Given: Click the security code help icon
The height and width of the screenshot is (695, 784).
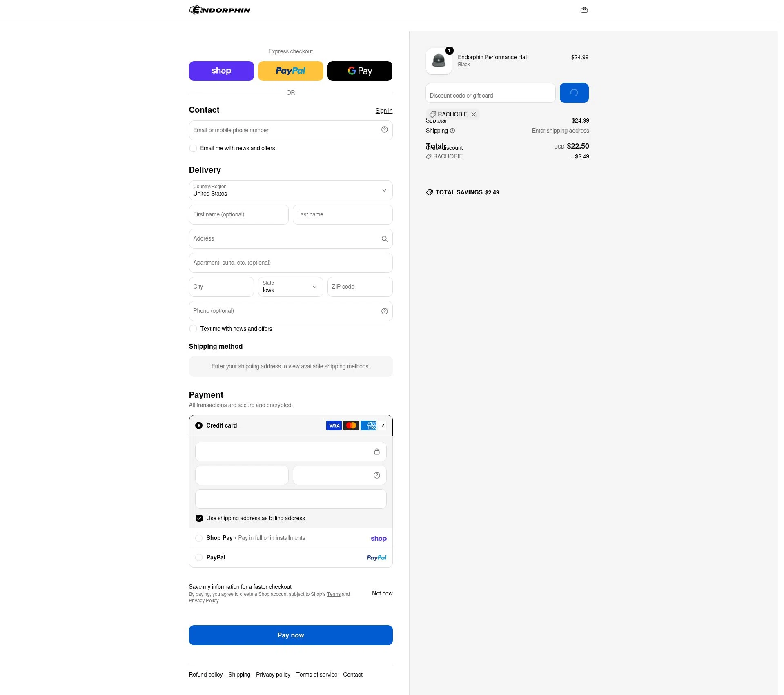Looking at the screenshot, I should click(x=376, y=475).
